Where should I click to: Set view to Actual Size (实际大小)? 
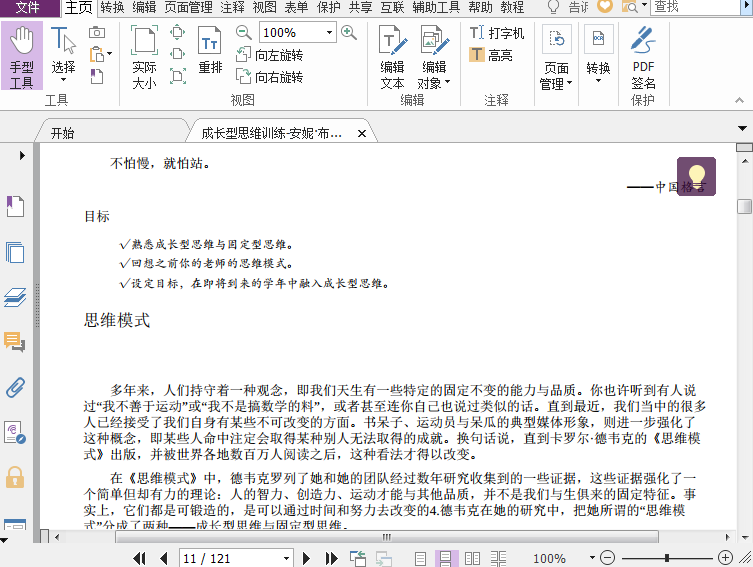click(x=144, y=58)
